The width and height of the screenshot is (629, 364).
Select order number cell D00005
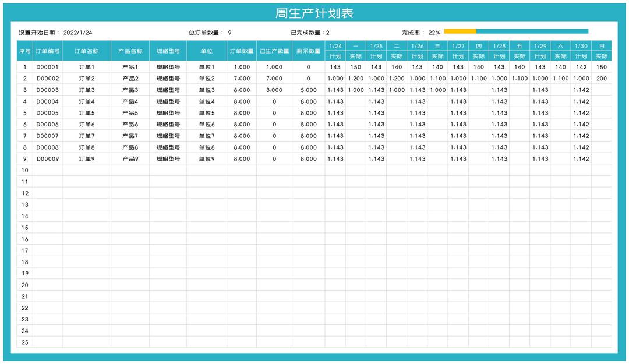tap(48, 113)
